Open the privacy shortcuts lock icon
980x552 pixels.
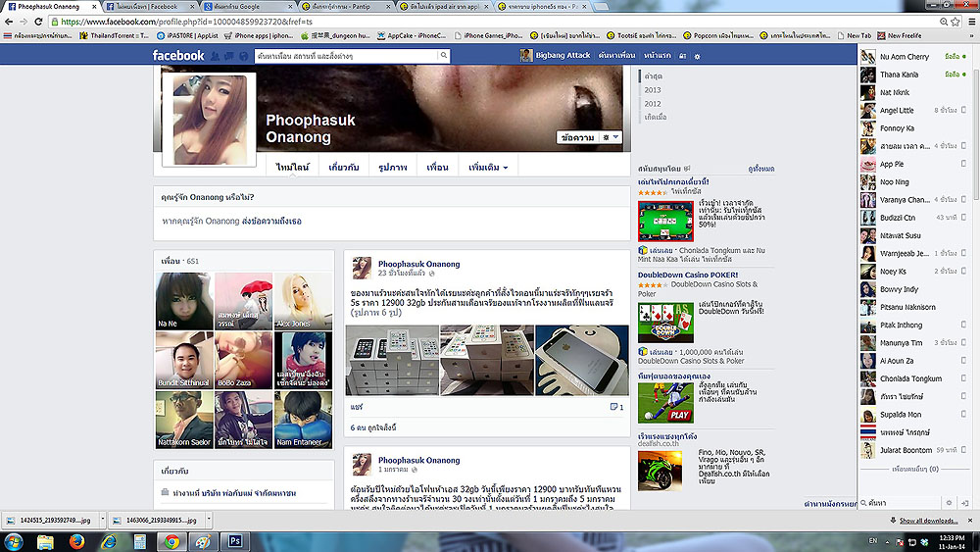[682, 56]
